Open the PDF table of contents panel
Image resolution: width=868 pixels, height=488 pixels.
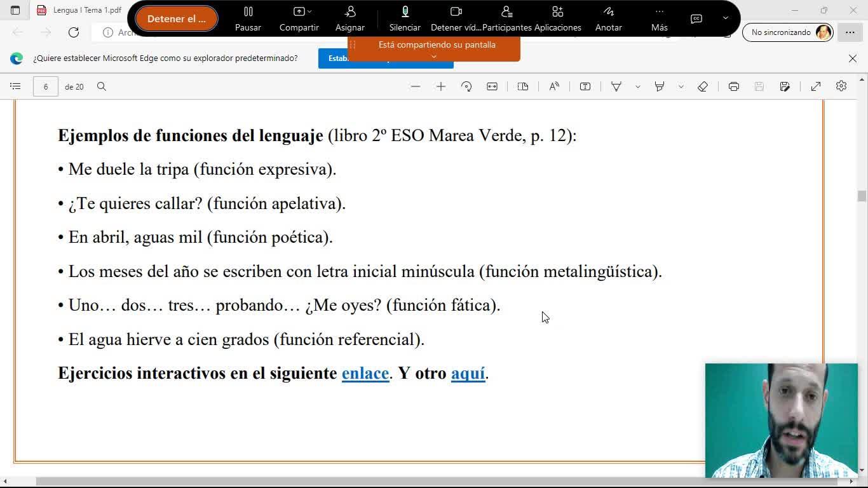16,86
